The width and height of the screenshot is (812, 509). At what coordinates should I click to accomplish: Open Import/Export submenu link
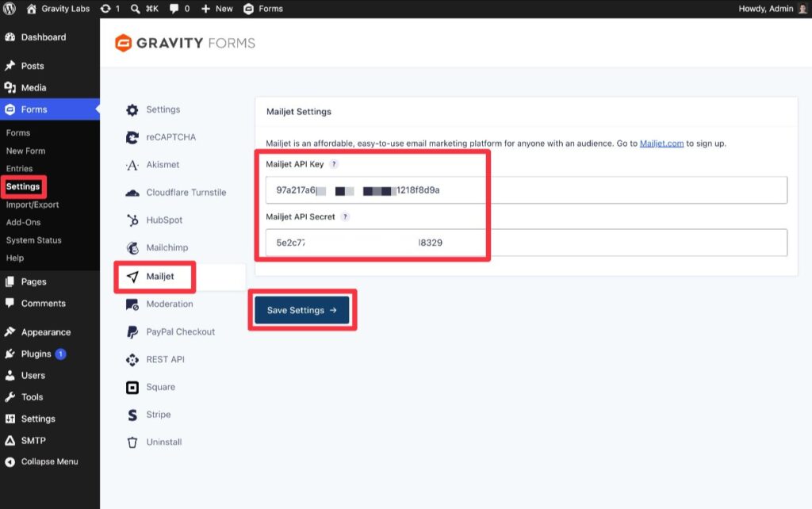(33, 205)
